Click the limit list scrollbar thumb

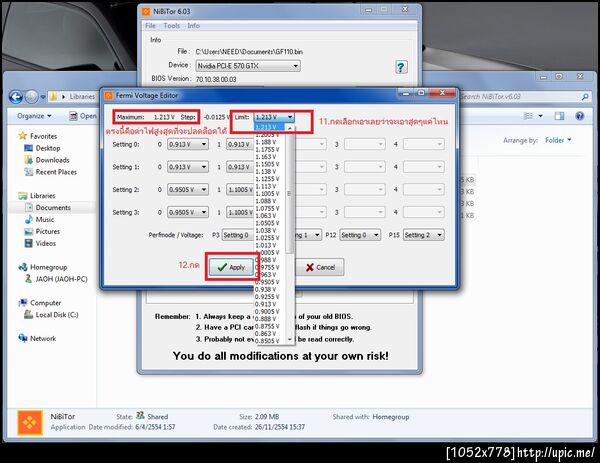(290, 194)
